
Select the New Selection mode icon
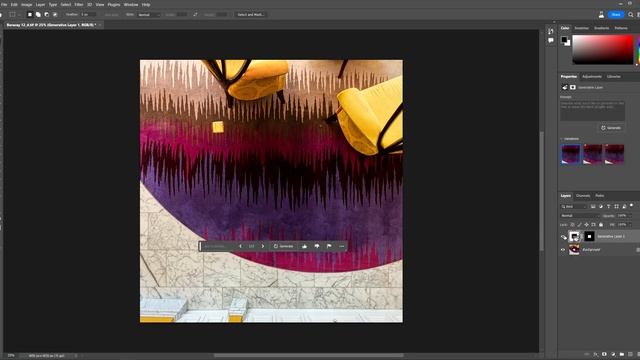click(x=30, y=14)
